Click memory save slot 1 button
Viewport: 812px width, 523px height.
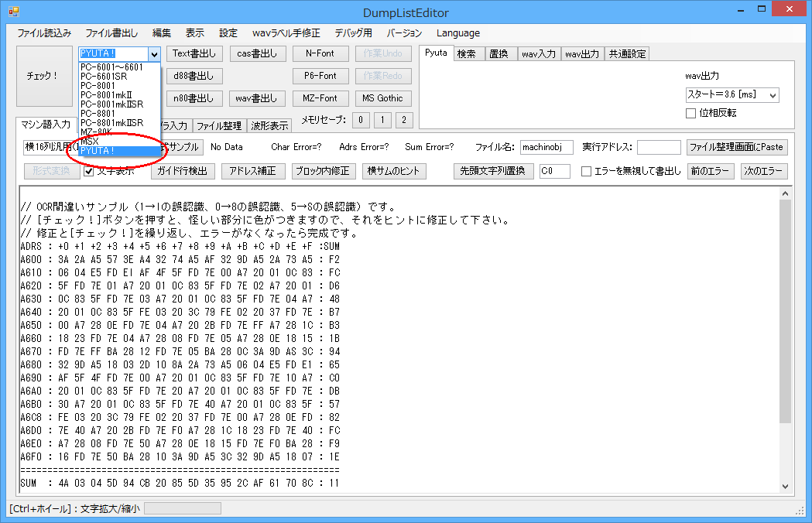tap(382, 120)
